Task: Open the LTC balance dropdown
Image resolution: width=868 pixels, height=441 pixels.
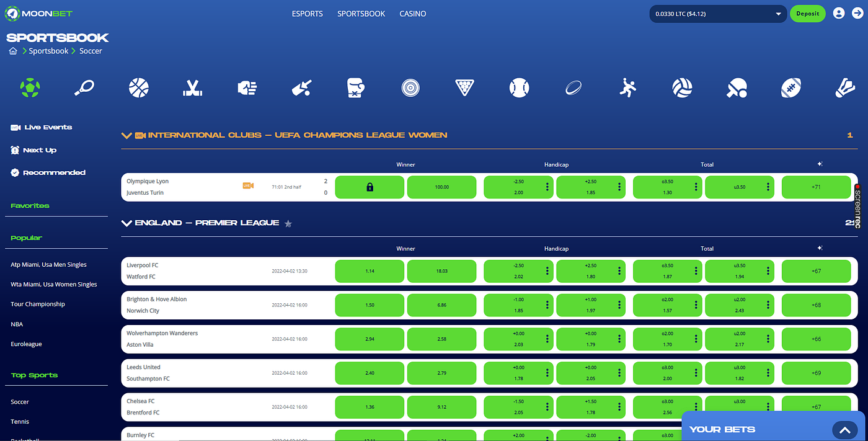Action: tap(718, 14)
